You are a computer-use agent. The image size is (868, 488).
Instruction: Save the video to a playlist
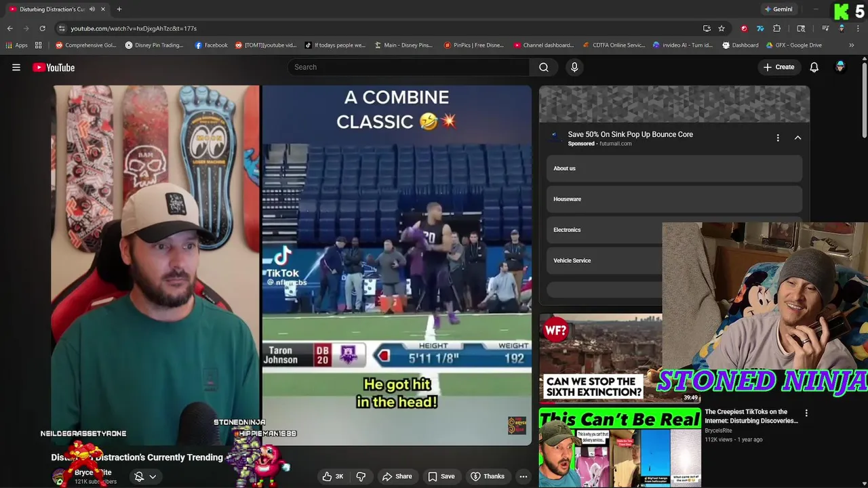(441, 476)
